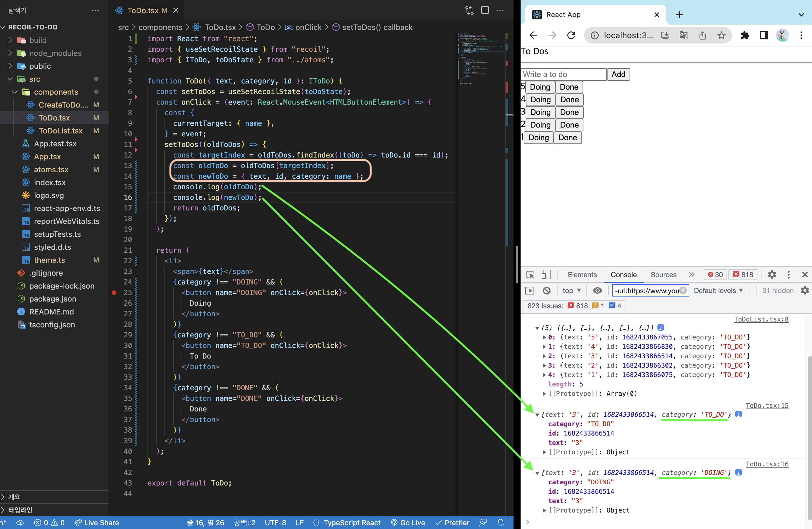Image resolution: width=812 pixels, height=529 pixels.
Task: Clear the console with the ban icon
Action: pyautogui.click(x=546, y=290)
